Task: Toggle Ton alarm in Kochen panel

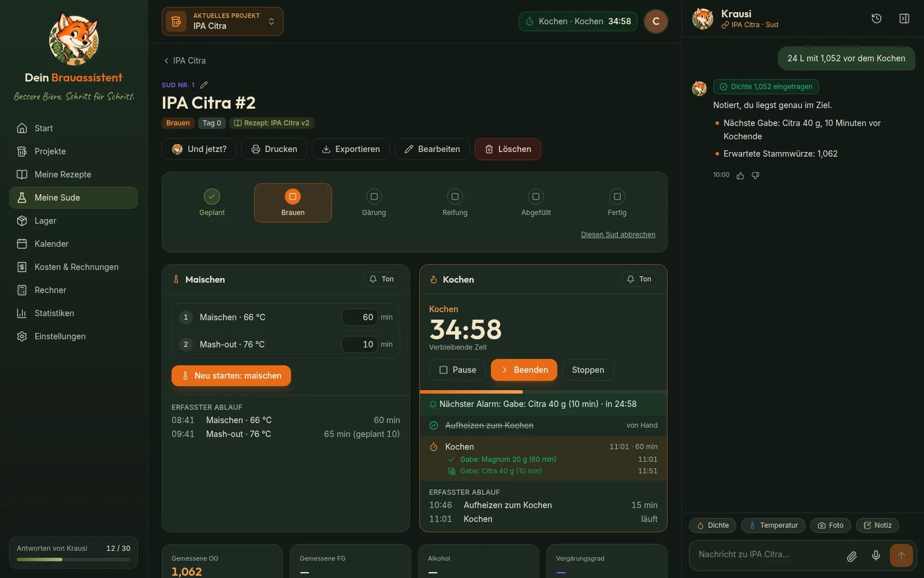Action: [x=639, y=279]
